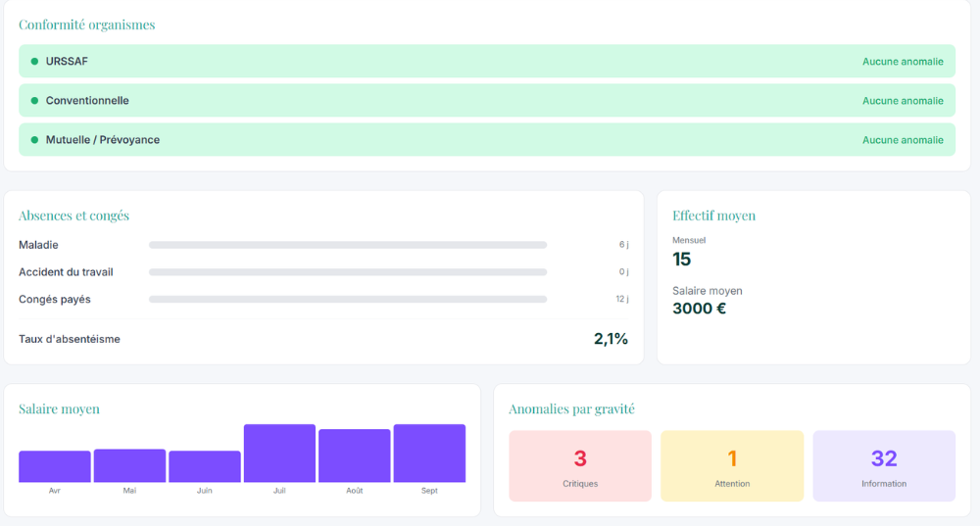This screenshot has width=980, height=526.
Task: Click the Congés payés progress bar
Action: pos(348,299)
